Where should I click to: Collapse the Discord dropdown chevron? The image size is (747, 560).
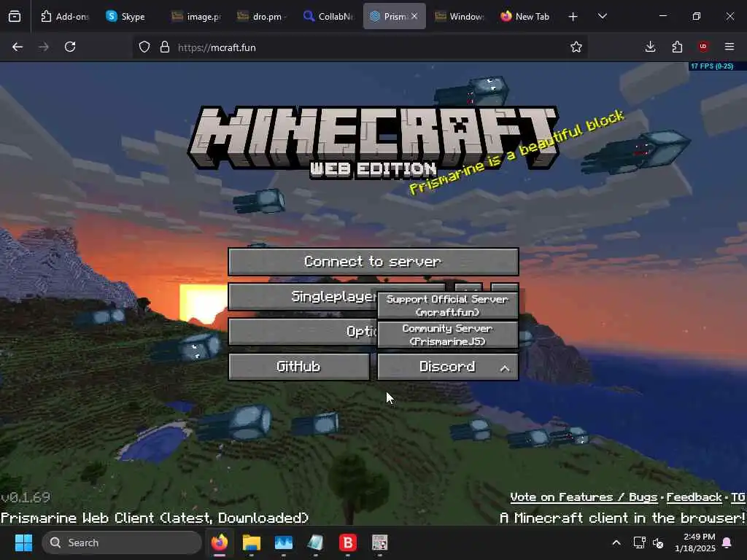tap(505, 368)
